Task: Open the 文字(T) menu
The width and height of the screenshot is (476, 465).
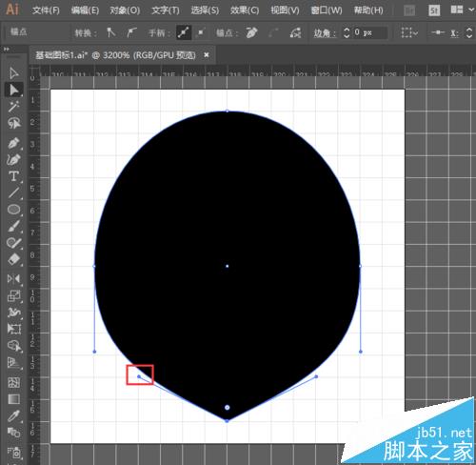Action: (166, 10)
